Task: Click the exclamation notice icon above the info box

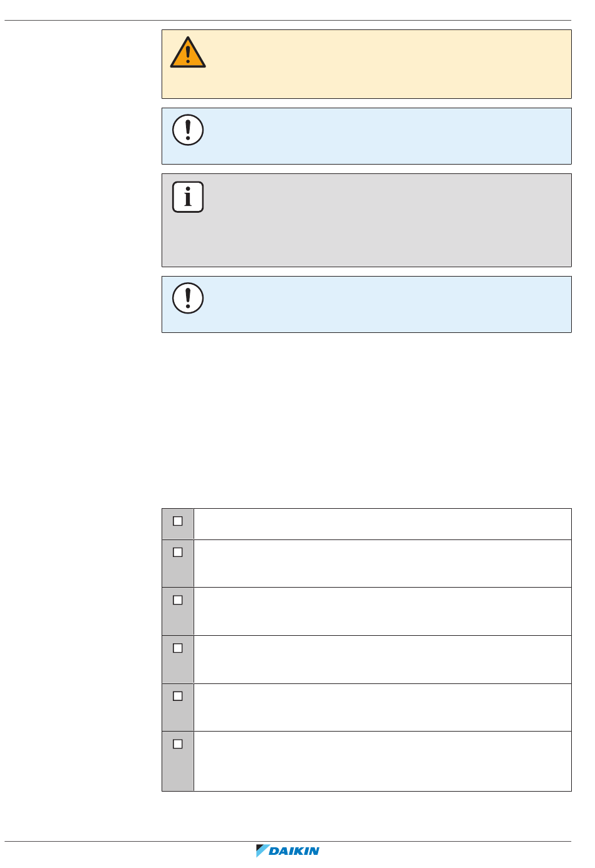Action: click(188, 130)
